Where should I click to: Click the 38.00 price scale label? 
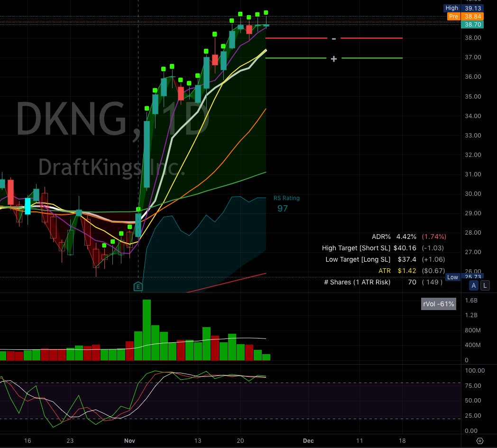(473, 38)
